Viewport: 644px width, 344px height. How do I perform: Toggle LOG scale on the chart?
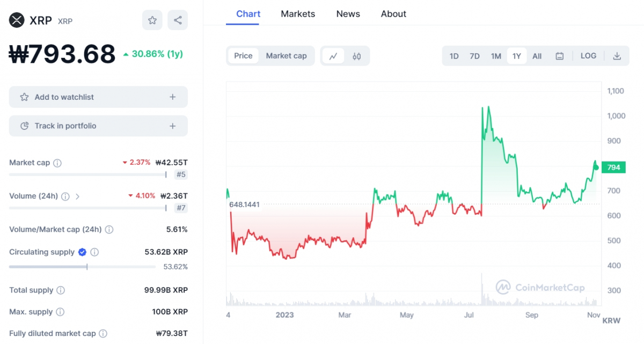click(x=588, y=55)
